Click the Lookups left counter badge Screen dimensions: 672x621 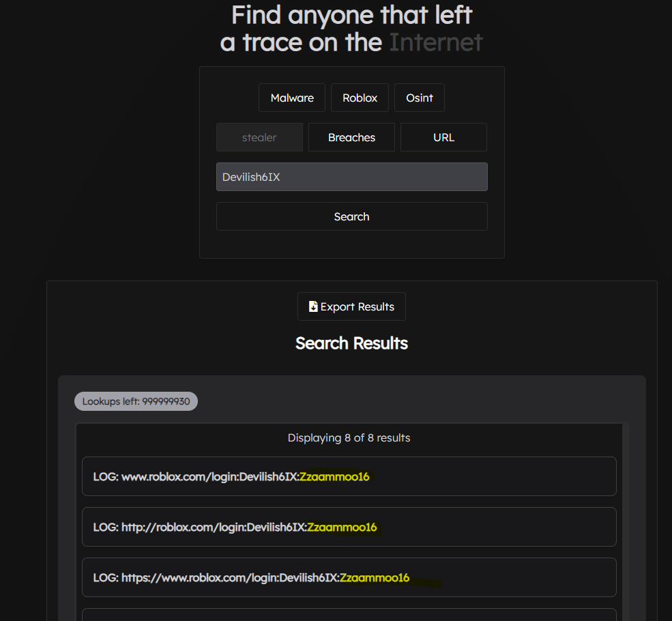click(136, 401)
